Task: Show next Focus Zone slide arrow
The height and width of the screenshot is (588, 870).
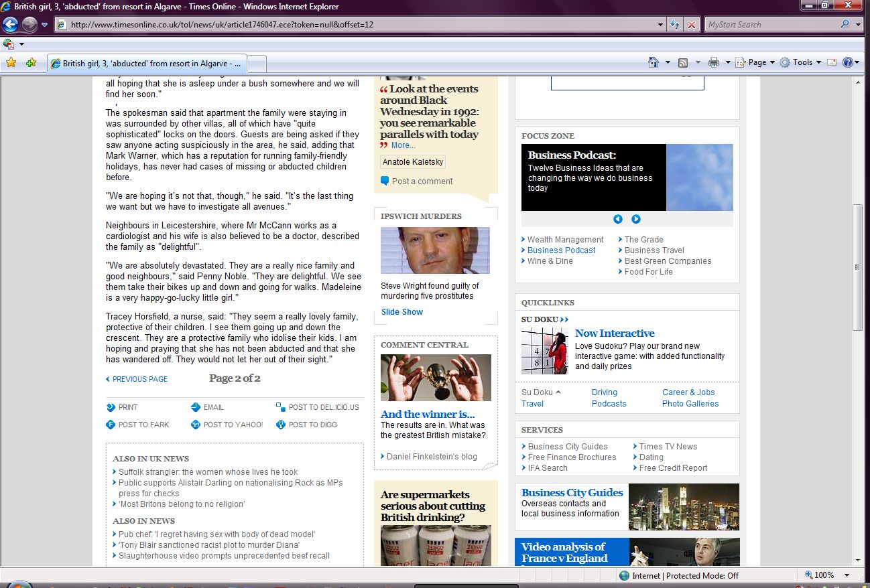Action: [x=636, y=219]
